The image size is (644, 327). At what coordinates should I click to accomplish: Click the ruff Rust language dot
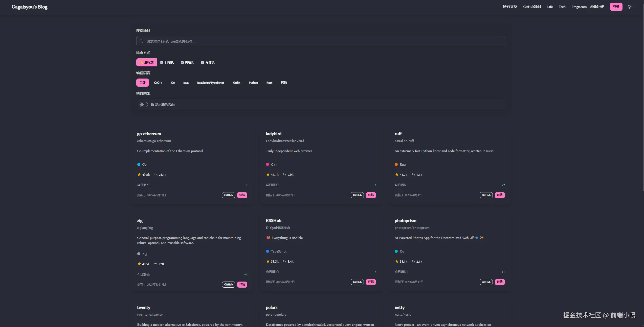click(396, 164)
